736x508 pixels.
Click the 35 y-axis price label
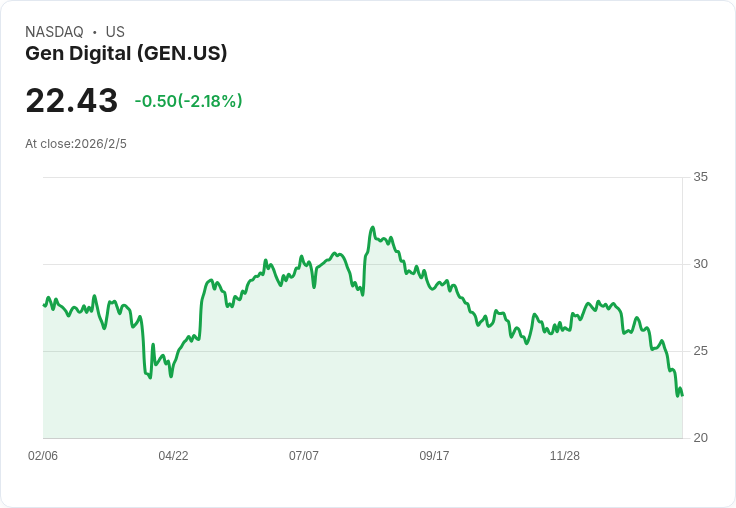701,177
